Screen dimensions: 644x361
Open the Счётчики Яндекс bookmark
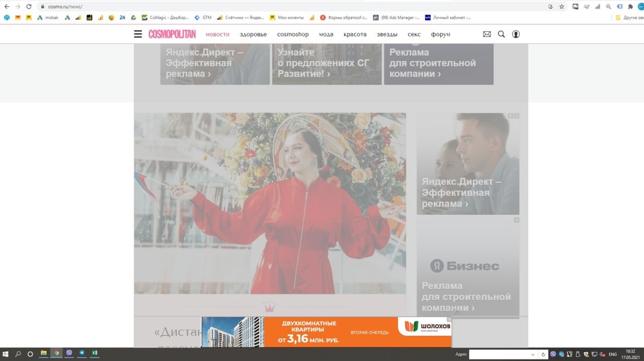(240, 18)
